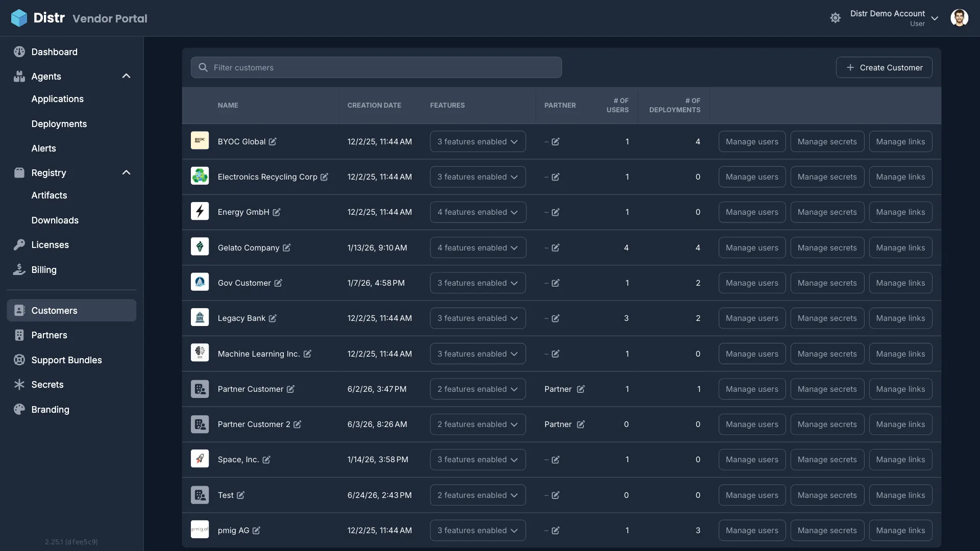Click the BYOC Global logo thumbnail
This screenshot has width=980, height=551.
pos(200,140)
